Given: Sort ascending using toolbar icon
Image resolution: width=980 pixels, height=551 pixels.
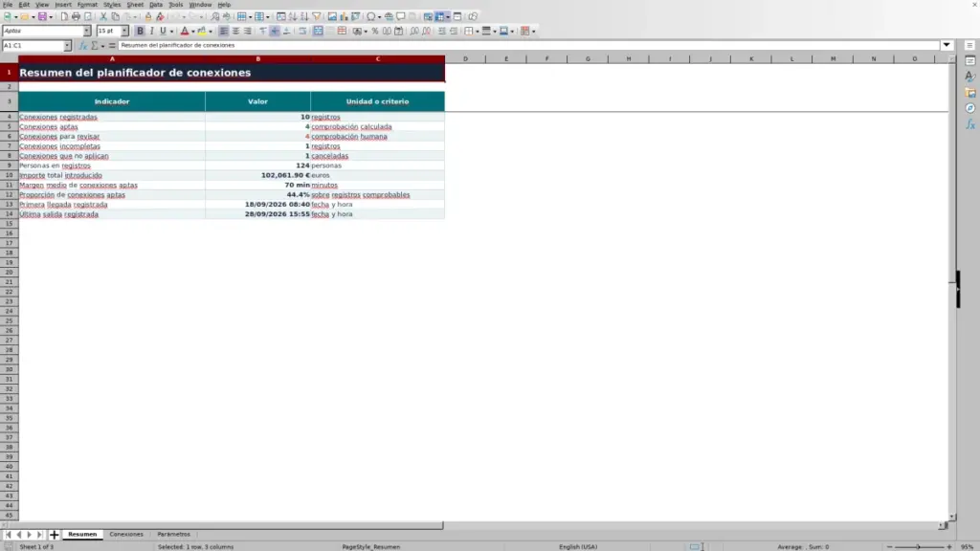Looking at the screenshot, I should point(293,16).
